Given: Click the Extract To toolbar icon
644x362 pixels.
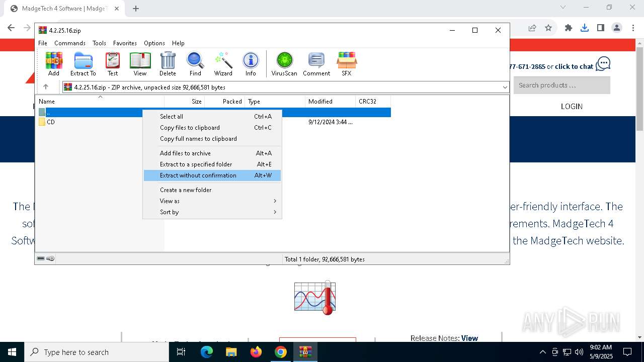Looking at the screenshot, I should (x=83, y=64).
